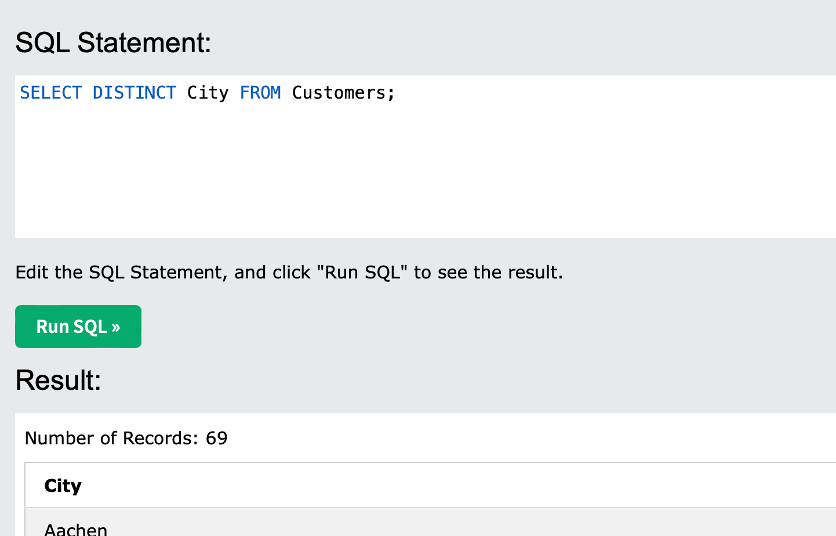Click the FROM keyword in the query

(x=260, y=93)
